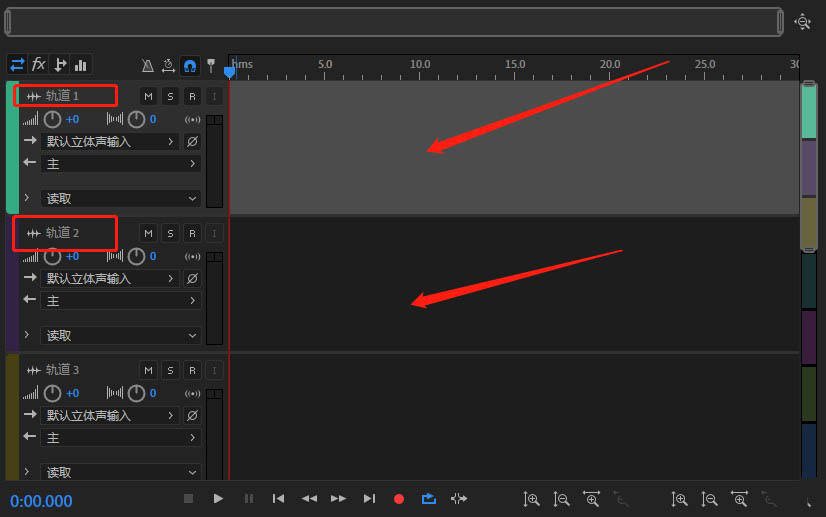Open the inputs/outputs view toggle
The height and width of the screenshot is (517, 826).
pos(17,65)
